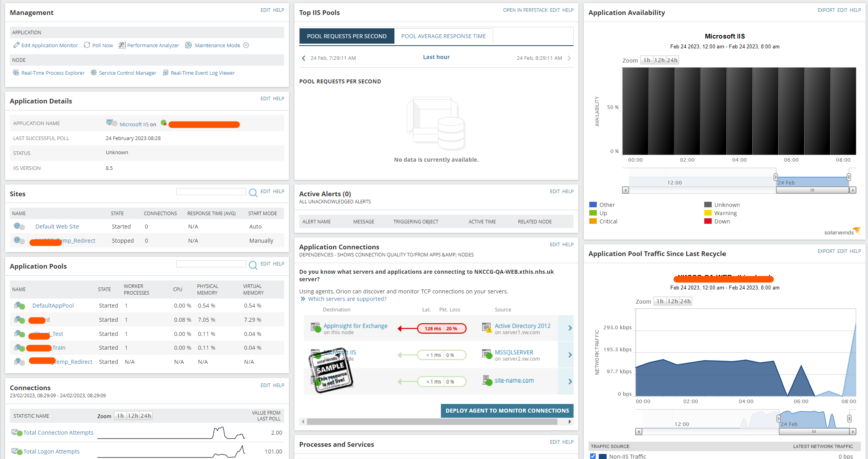
Task: Switch to Pool Average Response Time tab
Action: pyautogui.click(x=443, y=36)
